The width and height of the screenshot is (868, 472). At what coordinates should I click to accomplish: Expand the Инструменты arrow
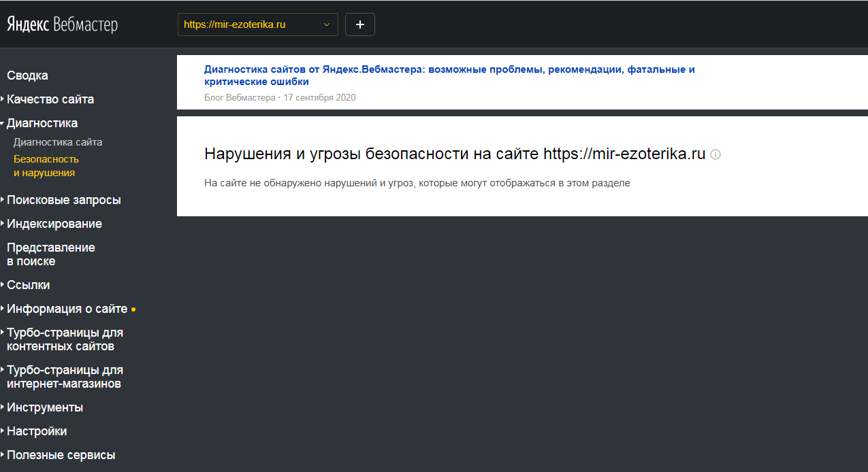3,407
